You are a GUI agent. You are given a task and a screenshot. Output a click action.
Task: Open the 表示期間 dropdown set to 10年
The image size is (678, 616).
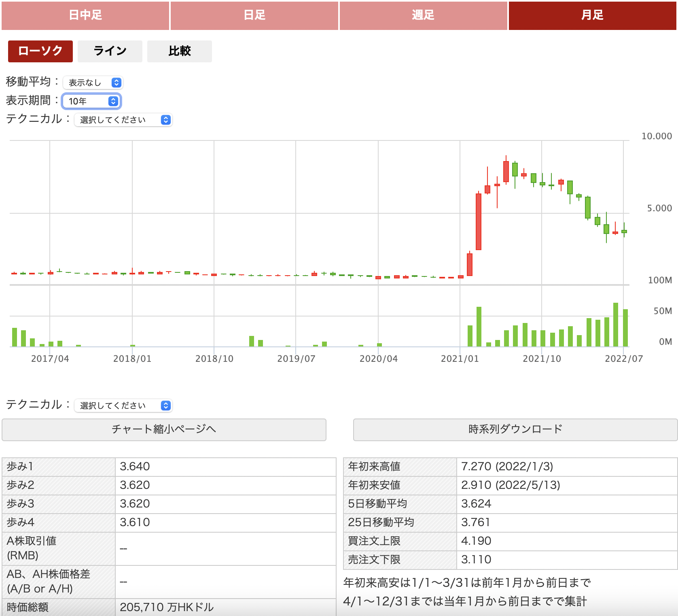(x=91, y=101)
